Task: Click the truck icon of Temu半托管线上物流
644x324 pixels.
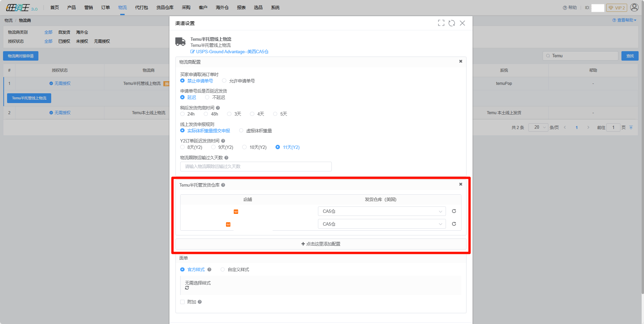Action: (x=181, y=42)
